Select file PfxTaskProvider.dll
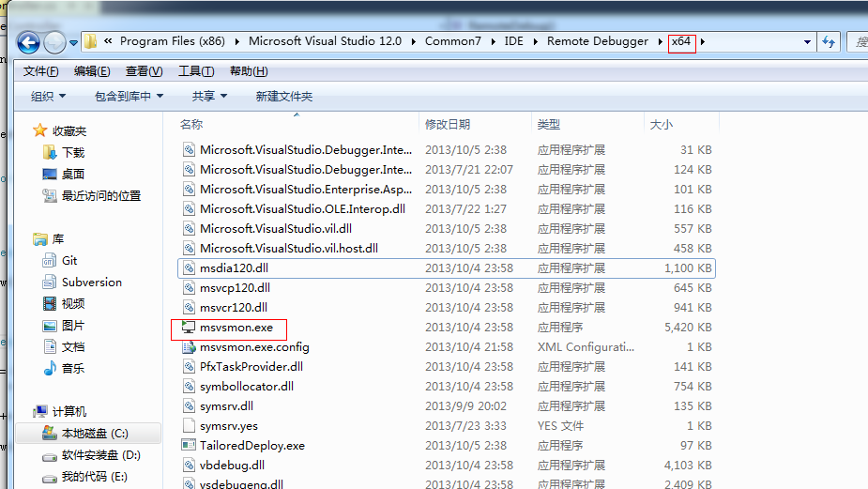Image resolution: width=868 pixels, height=489 pixels. (251, 367)
